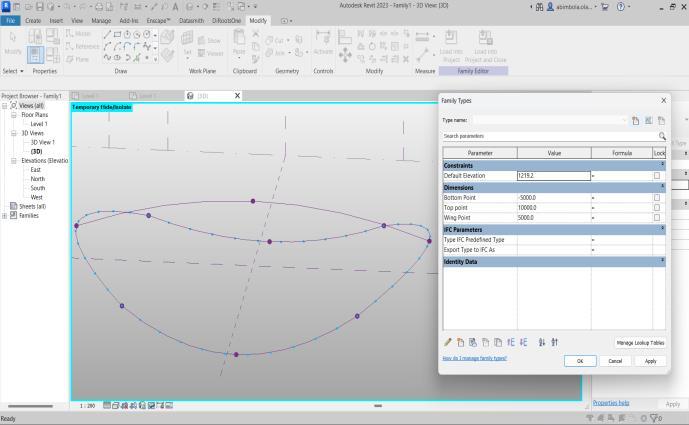Click Wing Point value 5000.0
689x425 pixels.
tap(554, 218)
